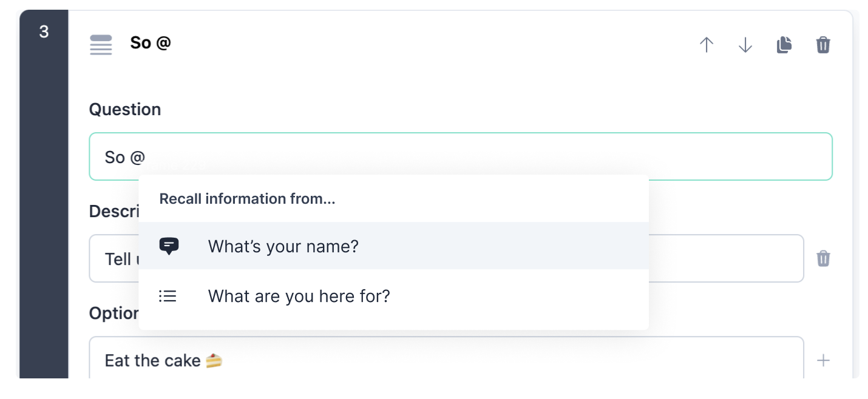
Task: Edit the "Eat the cake" option field
Action: point(446,361)
